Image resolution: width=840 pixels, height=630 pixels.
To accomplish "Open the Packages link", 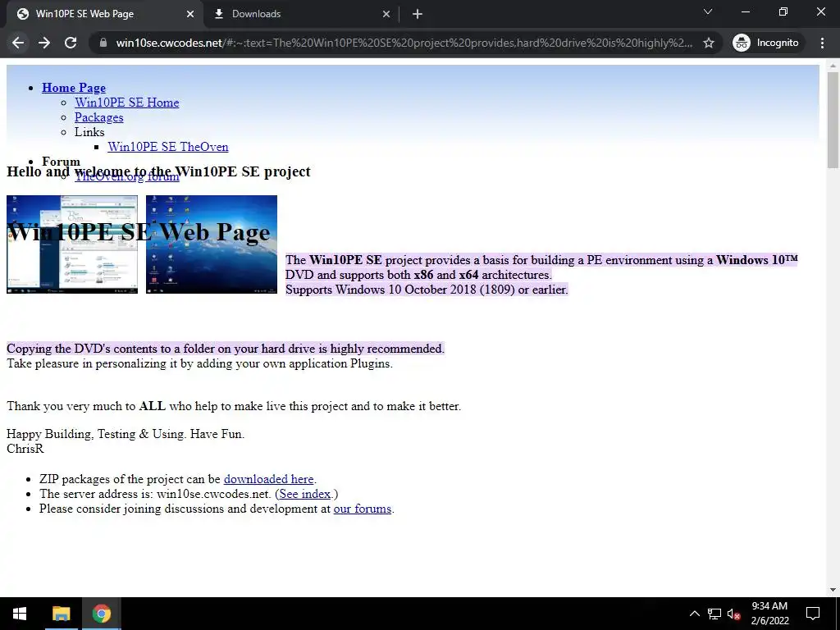I will click(x=99, y=117).
